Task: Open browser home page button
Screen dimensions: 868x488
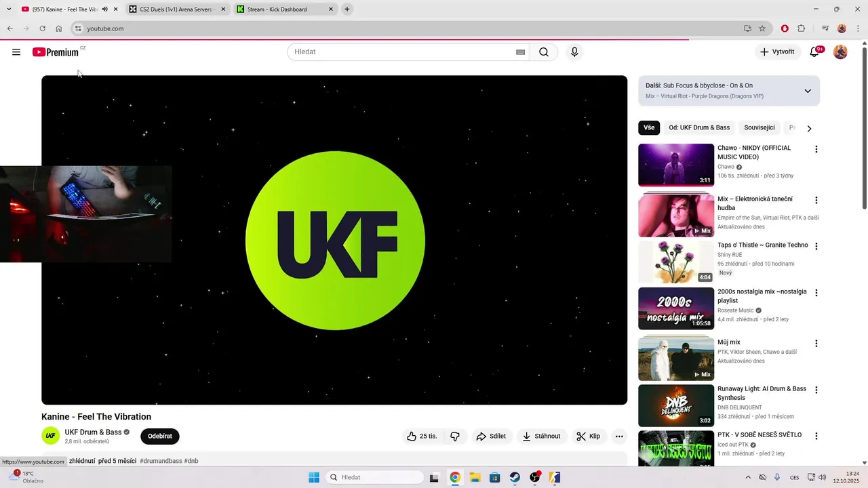Action: click(x=59, y=28)
